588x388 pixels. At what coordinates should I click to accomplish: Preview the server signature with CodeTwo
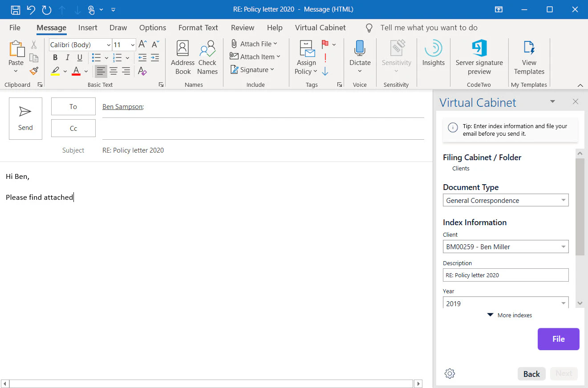pyautogui.click(x=479, y=57)
